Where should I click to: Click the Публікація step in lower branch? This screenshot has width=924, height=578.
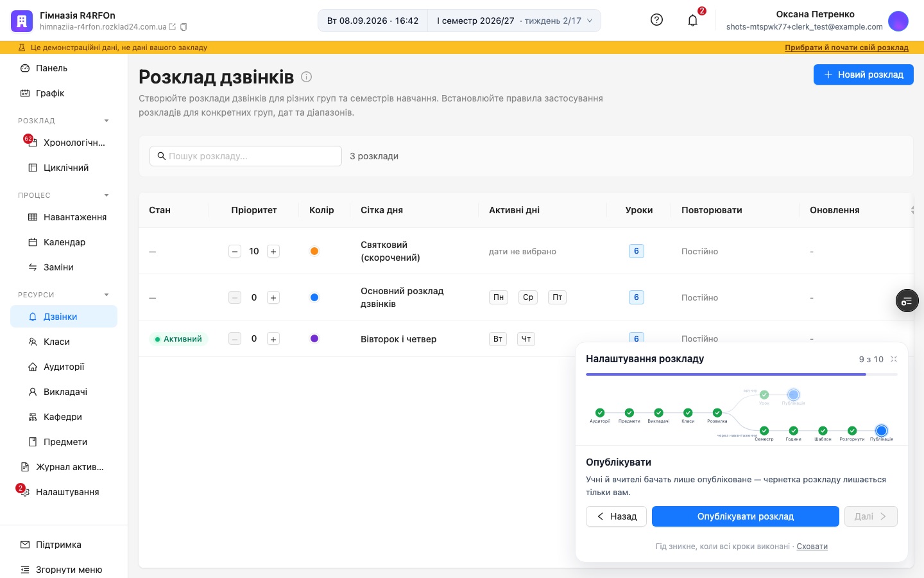pyautogui.click(x=882, y=430)
